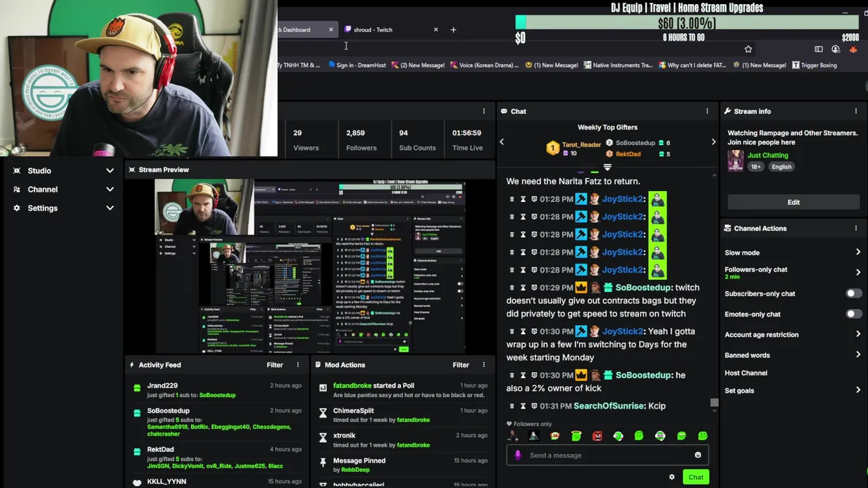
Task: Click trash icon on 01:29 PM SoBoostedup message
Action: point(512,287)
